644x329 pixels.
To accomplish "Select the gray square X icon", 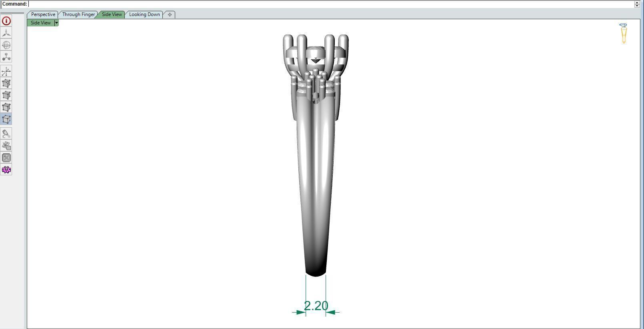I will pyautogui.click(x=6, y=158).
